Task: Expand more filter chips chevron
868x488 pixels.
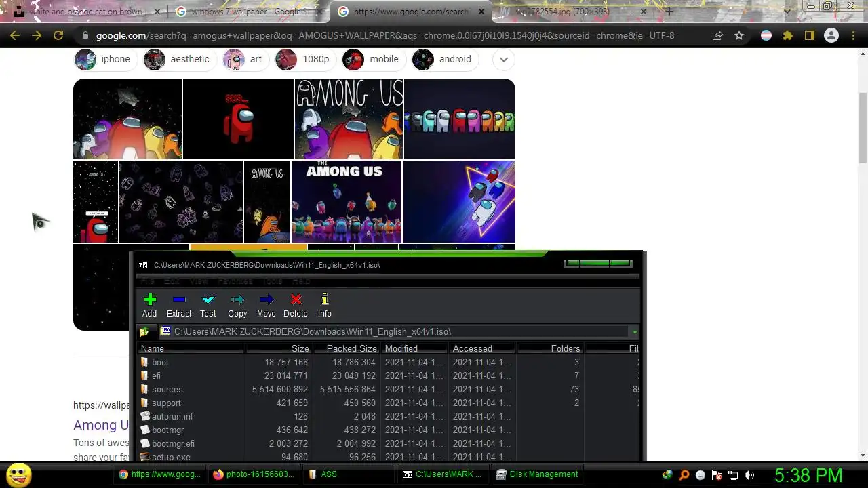Action: 504,59
